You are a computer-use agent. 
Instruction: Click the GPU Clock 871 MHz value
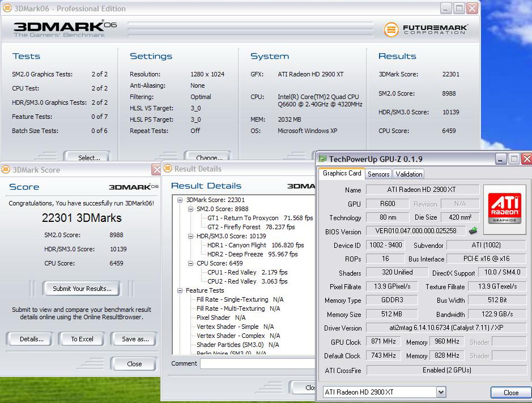pyautogui.click(x=383, y=341)
